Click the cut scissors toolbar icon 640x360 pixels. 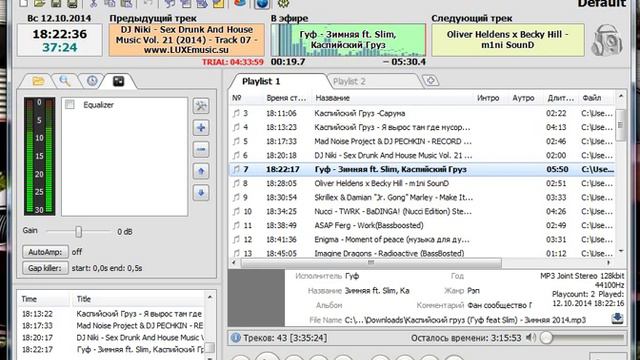(94, 3)
